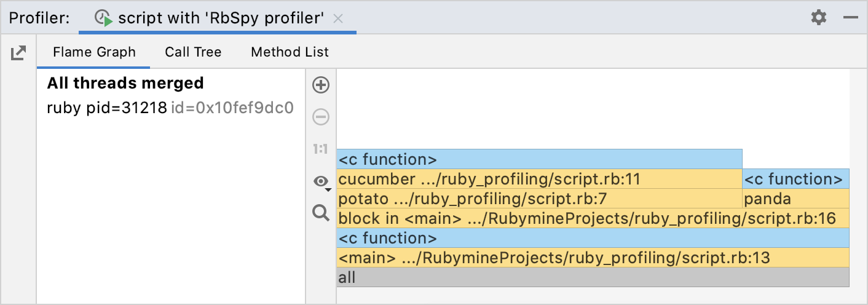Screen dimensions: 868x305
Task: Click the profiler run icon on the tab
Action: 103,18
